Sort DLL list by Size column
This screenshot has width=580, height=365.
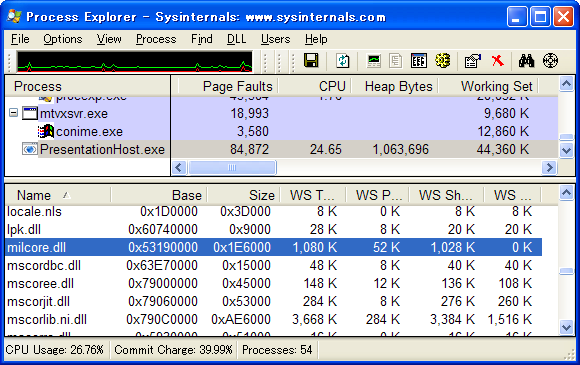[x=243, y=195]
